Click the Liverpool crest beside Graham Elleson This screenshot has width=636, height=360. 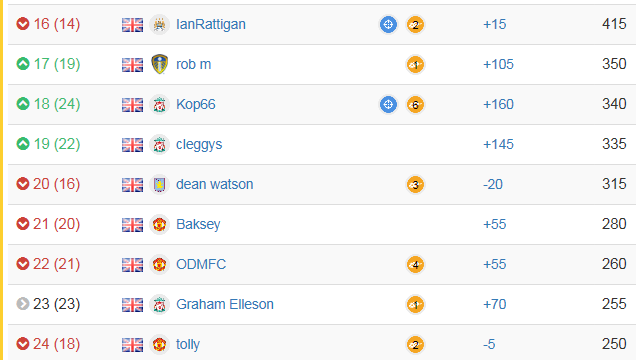pyautogui.click(x=159, y=304)
